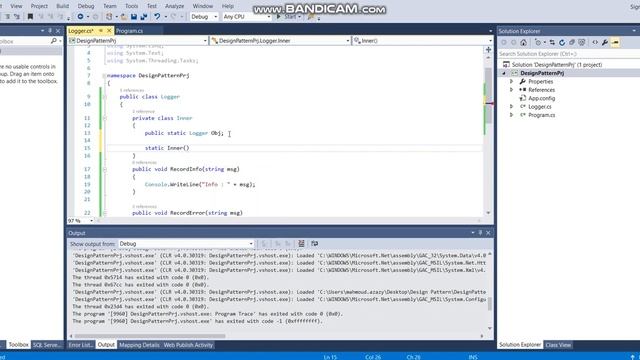Close the Output panel
Screen dimensions: 640x360
click(x=488, y=233)
